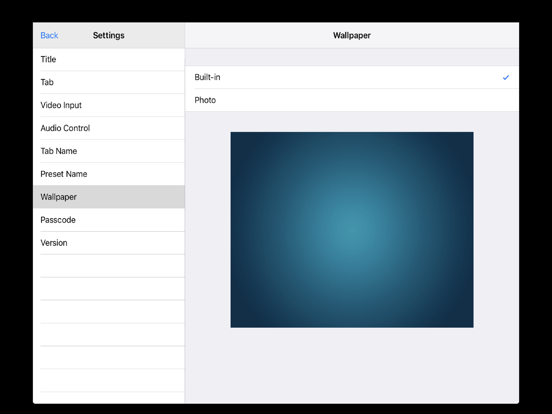Image resolution: width=552 pixels, height=414 pixels.
Task: Go back using the Back button
Action: pos(49,35)
